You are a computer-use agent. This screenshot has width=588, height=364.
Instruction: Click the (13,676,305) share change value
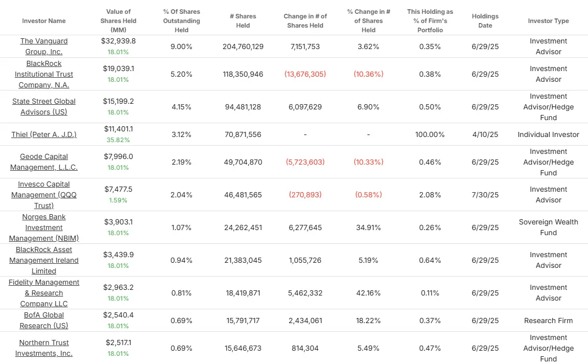(x=305, y=74)
